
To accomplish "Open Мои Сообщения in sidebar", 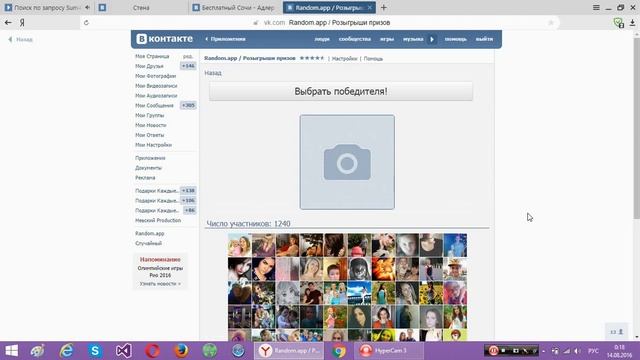I will pyautogui.click(x=154, y=105).
